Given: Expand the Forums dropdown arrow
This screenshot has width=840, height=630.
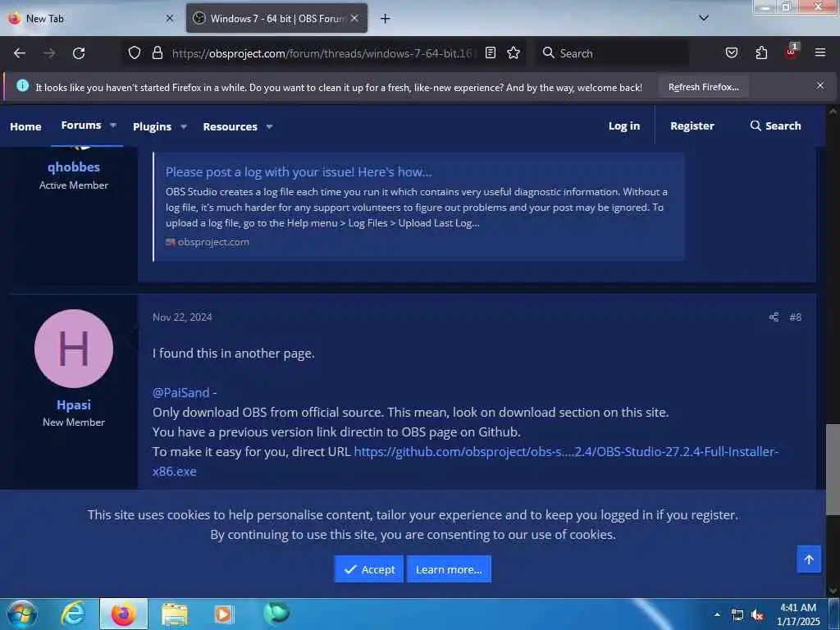Looking at the screenshot, I should [113, 126].
